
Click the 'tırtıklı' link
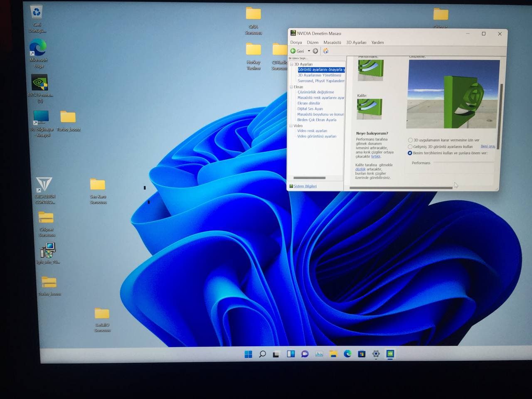point(376,156)
